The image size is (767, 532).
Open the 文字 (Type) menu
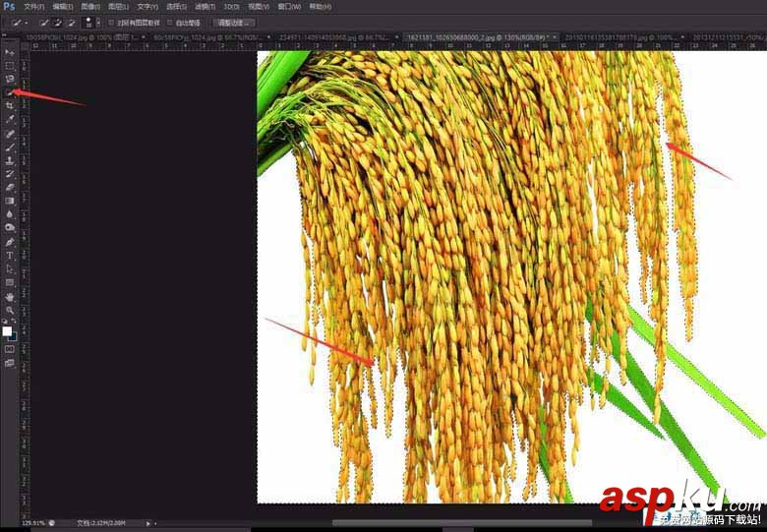[147, 7]
